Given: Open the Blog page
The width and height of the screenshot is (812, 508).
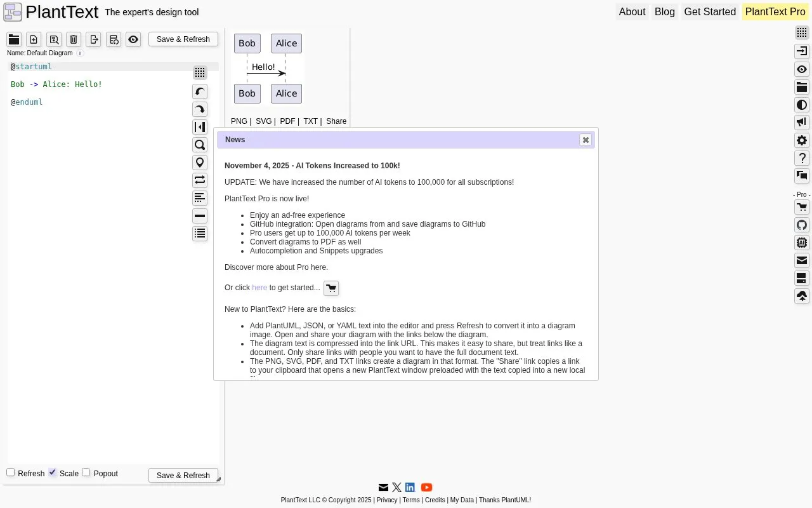Looking at the screenshot, I should pos(665,12).
